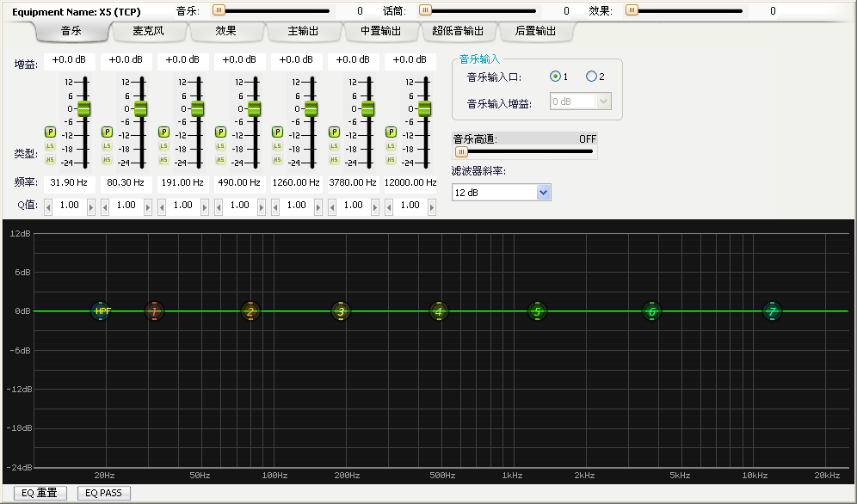Screen dimensions: 857x504
Task: Switch to the 麦克风 tab
Action: 148,31
